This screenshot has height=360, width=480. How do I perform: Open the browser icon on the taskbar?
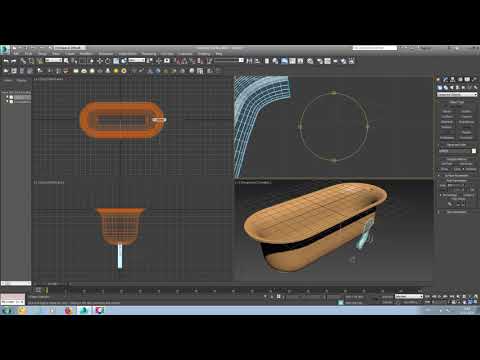click(x=68, y=310)
